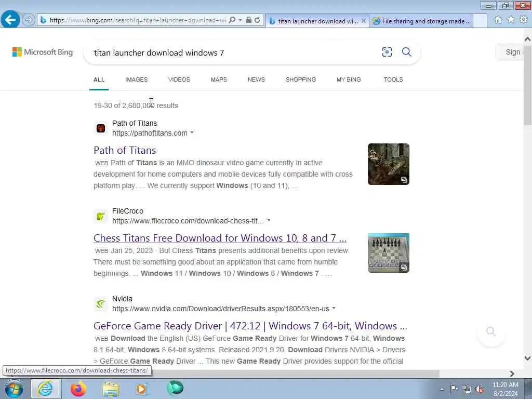This screenshot has width=532, height=399.
Task: Click the network tray icon
Action: point(467,390)
